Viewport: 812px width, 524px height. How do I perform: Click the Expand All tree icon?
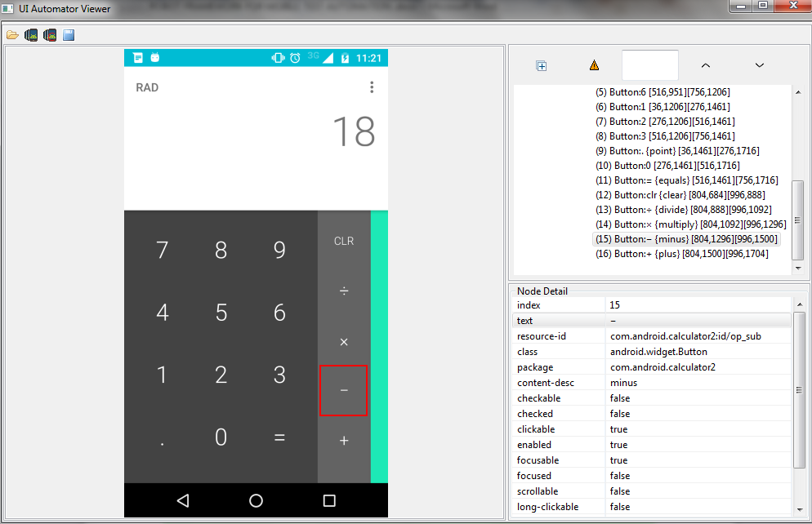(541, 66)
